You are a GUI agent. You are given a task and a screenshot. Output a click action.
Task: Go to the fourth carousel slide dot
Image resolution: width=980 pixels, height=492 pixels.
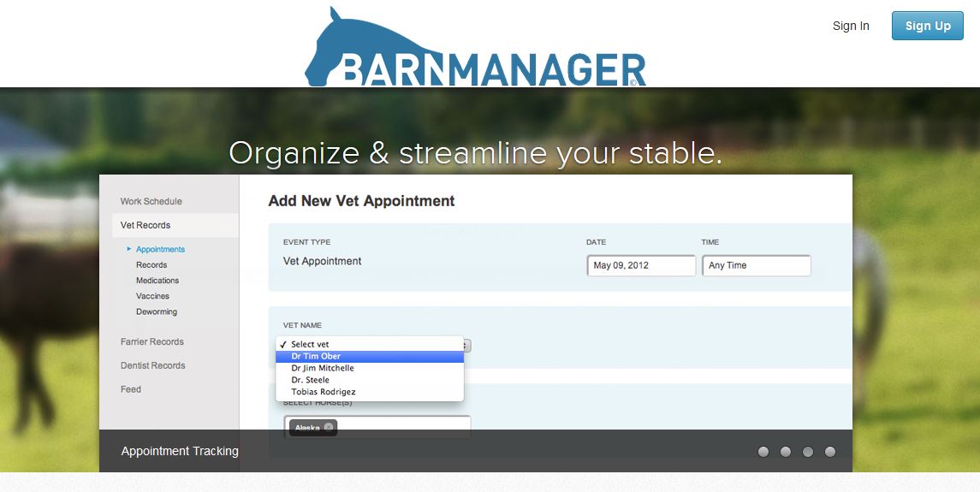(x=830, y=452)
